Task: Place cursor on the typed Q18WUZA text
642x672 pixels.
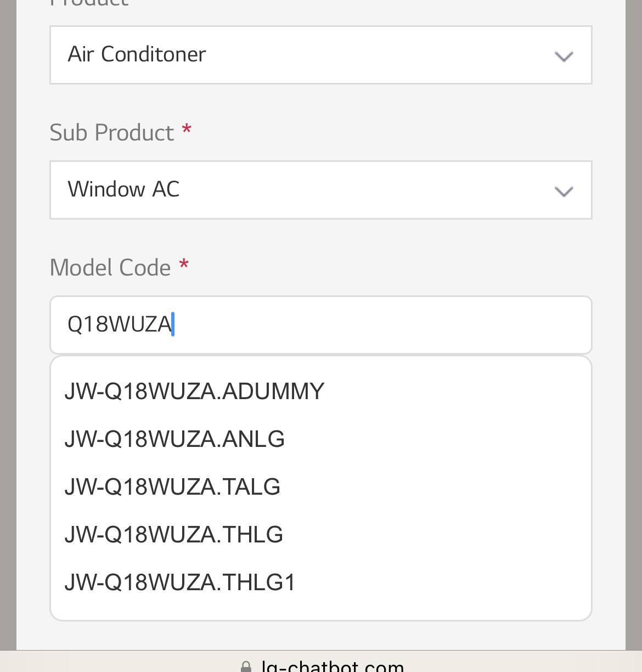Action: coord(119,324)
